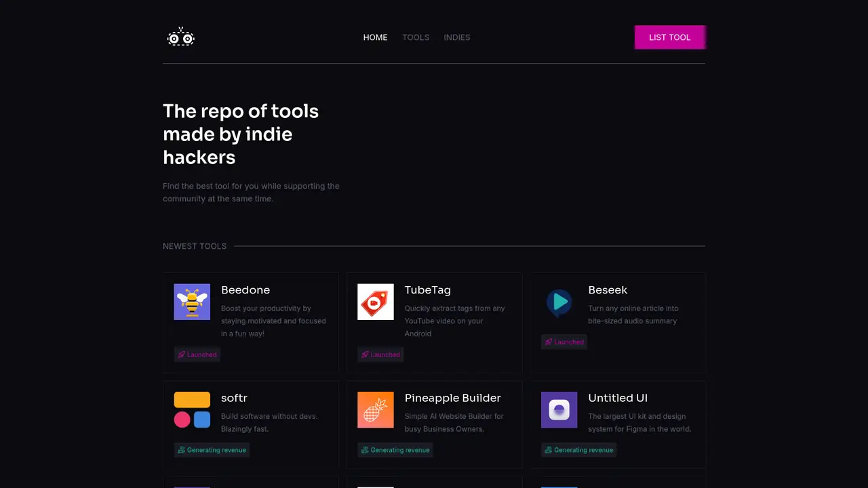Open the Beseek play bubble icon
Viewport: 868px width, 488px height.
[x=559, y=302]
